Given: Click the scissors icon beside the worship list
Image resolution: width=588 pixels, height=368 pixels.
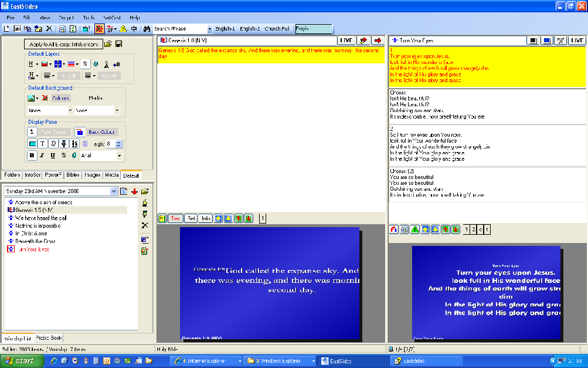Looking at the screenshot, I should [x=145, y=225].
